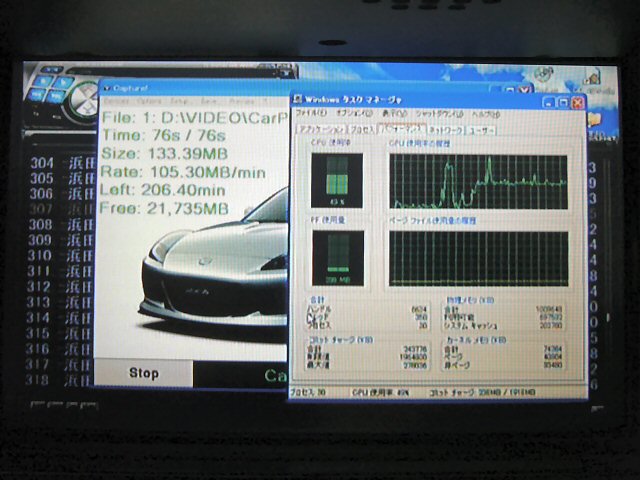Switch to the プロセス tab
This screenshot has width=640, height=480.
(x=362, y=130)
